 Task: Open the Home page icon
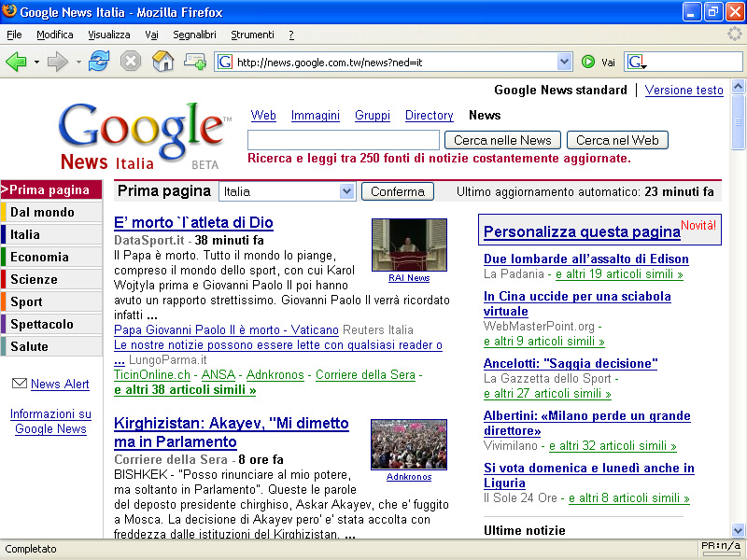pyautogui.click(x=162, y=62)
